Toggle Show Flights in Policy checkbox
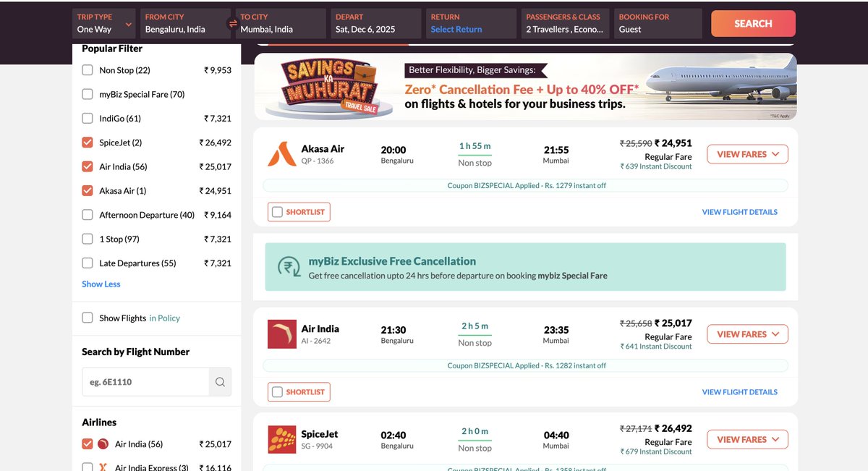The width and height of the screenshot is (868, 471). click(x=88, y=318)
